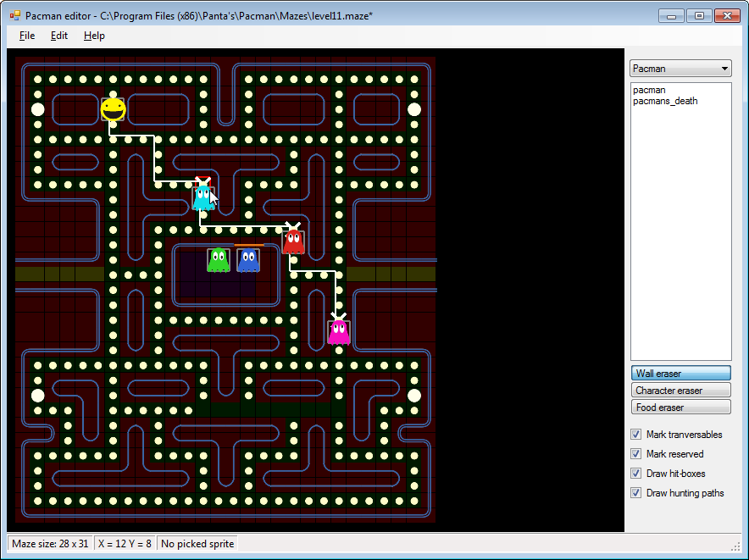Select the yellow Pacman sprite in the maze

[x=114, y=109]
